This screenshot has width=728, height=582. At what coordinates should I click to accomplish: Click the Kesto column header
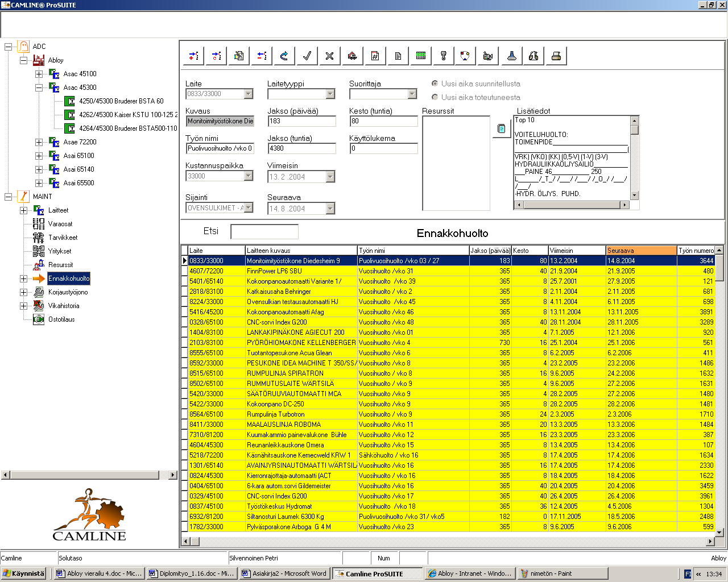tap(530, 251)
